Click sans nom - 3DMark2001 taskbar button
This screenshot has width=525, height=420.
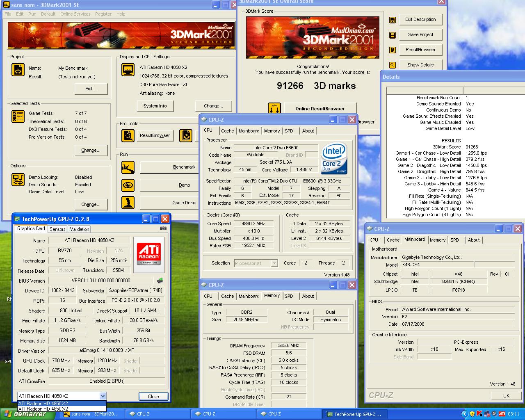point(92,414)
